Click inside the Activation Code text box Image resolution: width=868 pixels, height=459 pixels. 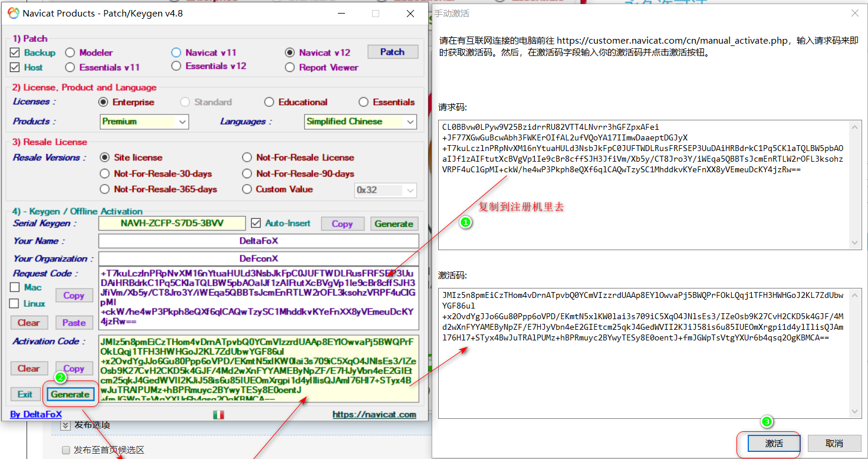tap(258, 369)
